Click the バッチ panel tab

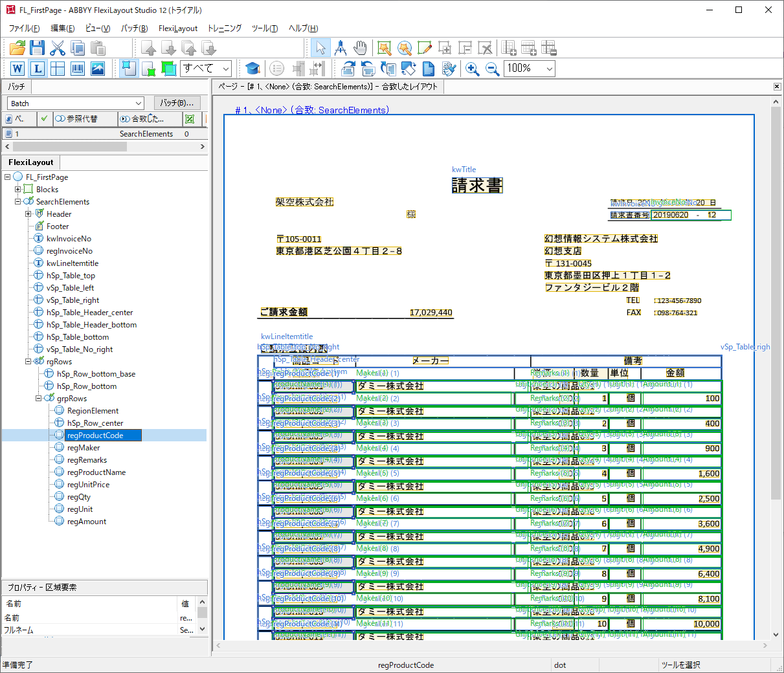pyautogui.click(x=17, y=86)
